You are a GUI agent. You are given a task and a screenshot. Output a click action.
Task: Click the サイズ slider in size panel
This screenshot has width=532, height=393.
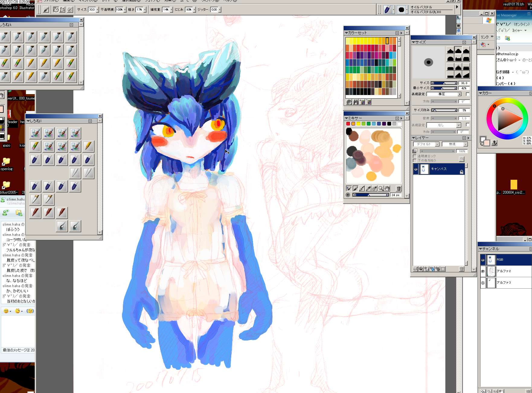pyautogui.click(x=444, y=83)
